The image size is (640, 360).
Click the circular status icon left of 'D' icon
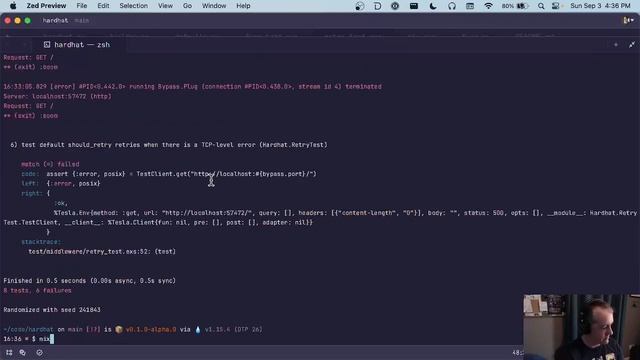tap(359, 6)
